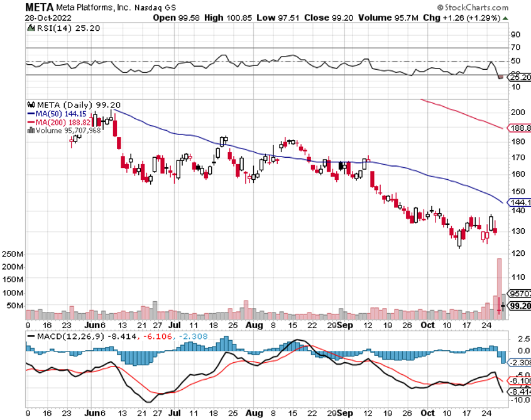Viewport: 531px width, 420px height.
Task: Click the -2.308 histogram tag on MACD axis
Action: click(x=519, y=363)
